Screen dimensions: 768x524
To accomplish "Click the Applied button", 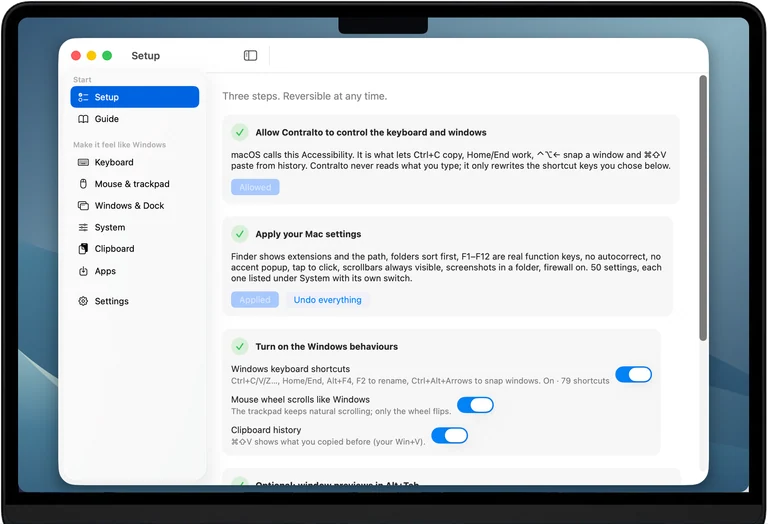I will 255,300.
